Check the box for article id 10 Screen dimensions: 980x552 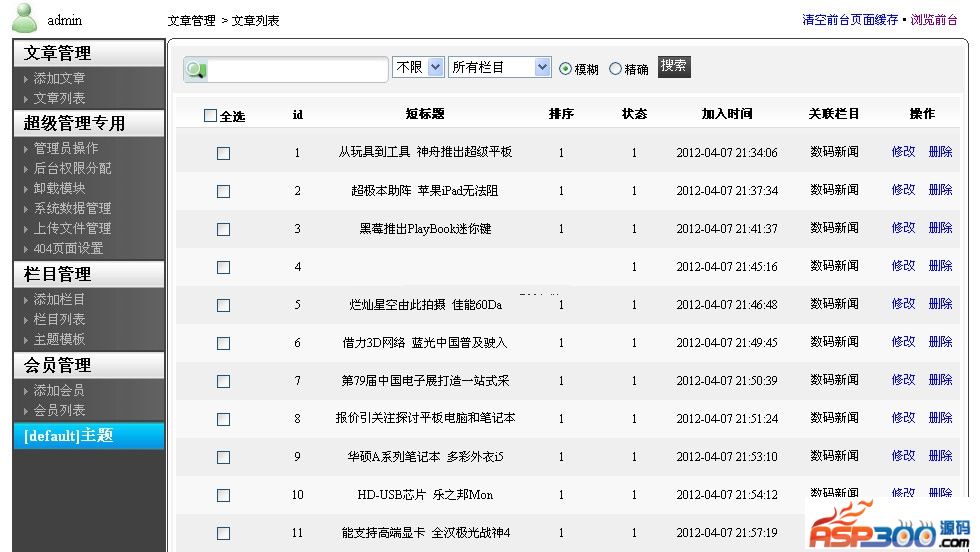223,496
